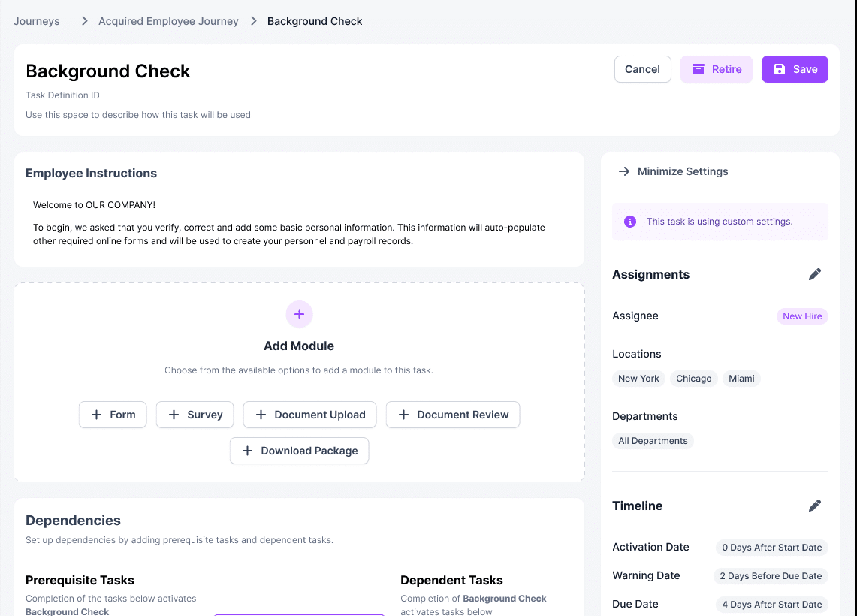Click the arrow icon beside Minimize Settings
This screenshot has width=857, height=616.
[x=623, y=171]
